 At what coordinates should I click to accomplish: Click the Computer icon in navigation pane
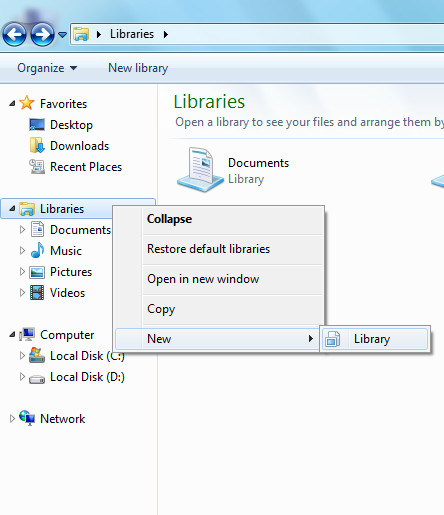pos(27,334)
